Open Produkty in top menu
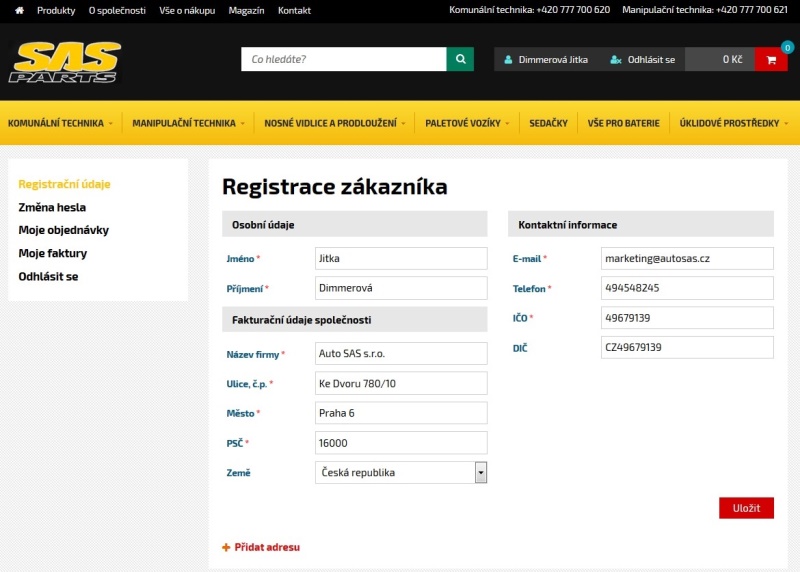The width and height of the screenshot is (800, 572). tap(56, 10)
